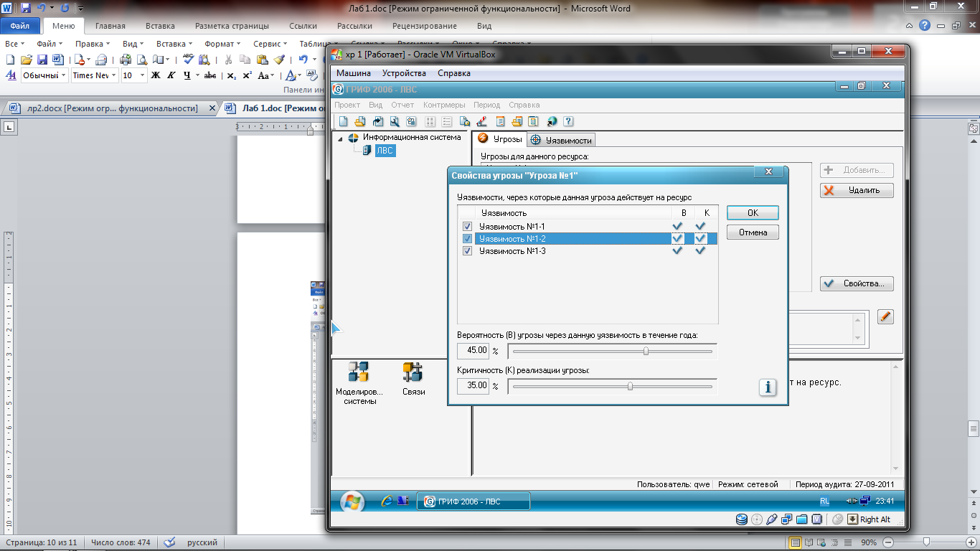Click the Word zoom slider handle

click(x=927, y=542)
